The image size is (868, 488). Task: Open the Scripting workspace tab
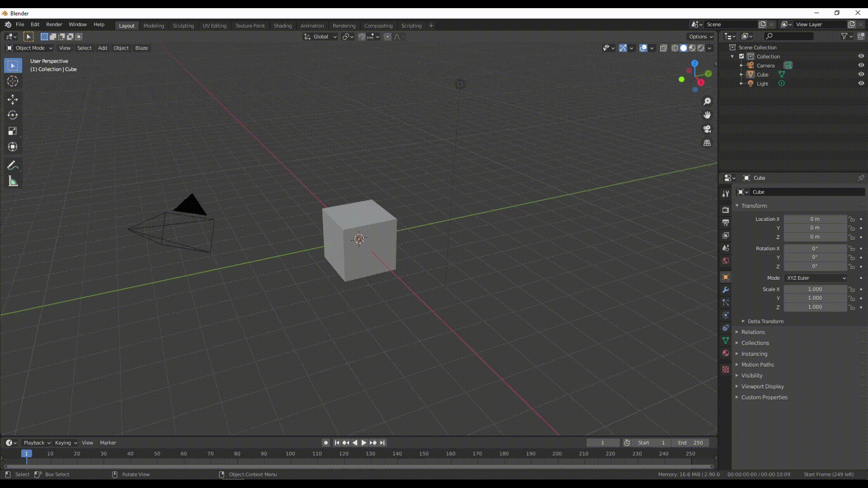(x=411, y=25)
